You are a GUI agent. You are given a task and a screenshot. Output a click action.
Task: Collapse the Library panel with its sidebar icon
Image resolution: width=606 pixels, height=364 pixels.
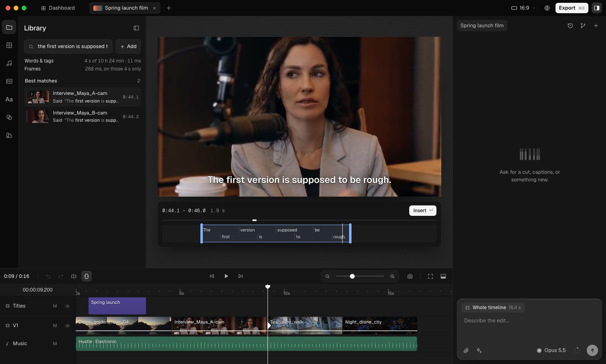point(136,28)
